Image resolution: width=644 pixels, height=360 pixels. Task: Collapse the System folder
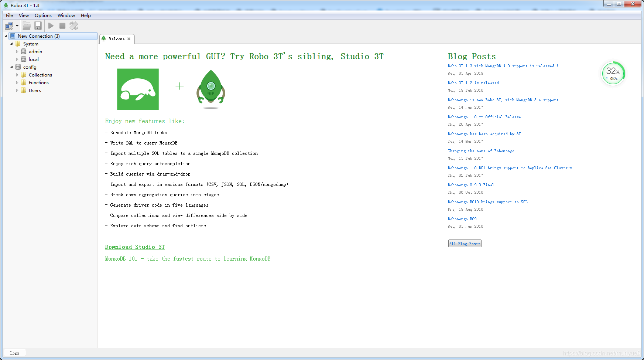pos(11,44)
